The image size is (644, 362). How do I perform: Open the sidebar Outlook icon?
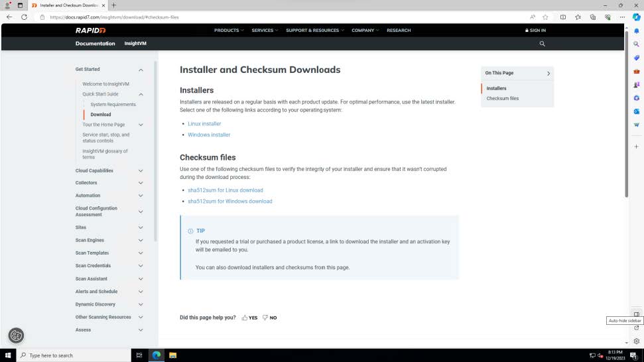[x=636, y=111]
